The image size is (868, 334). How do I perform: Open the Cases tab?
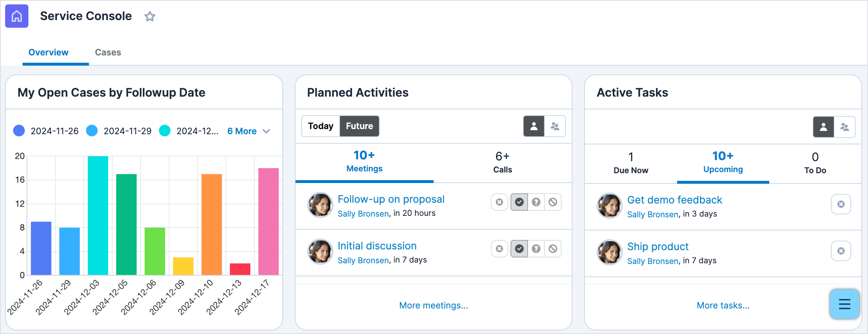[x=108, y=53]
